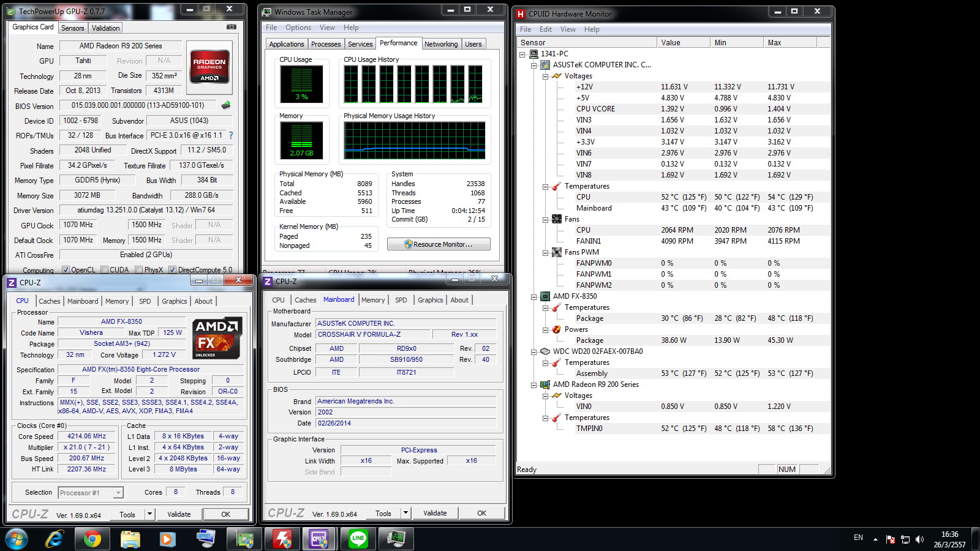Open the SPD tab in the CPU-Z Mainboard window
Image resolution: width=980 pixels, height=551 pixels.
[x=401, y=300]
